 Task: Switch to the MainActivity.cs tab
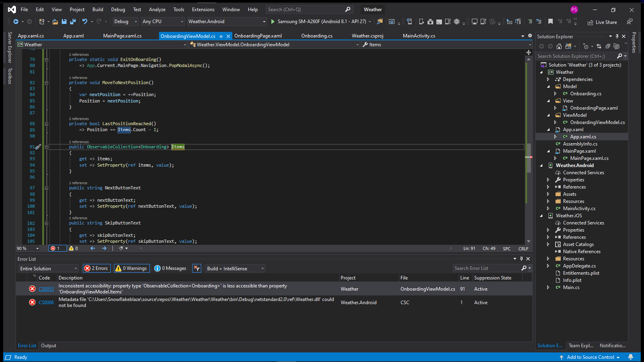(x=419, y=36)
